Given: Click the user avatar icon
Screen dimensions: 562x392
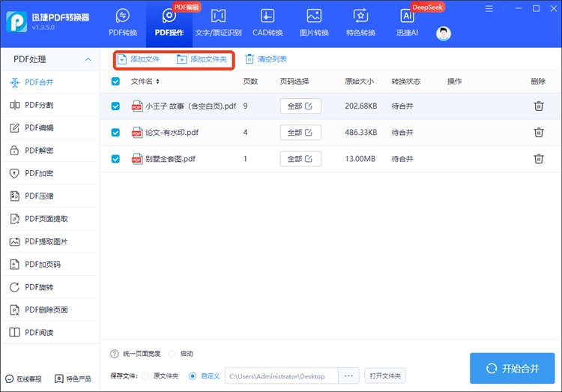Looking at the screenshot, I should [444, 34].
